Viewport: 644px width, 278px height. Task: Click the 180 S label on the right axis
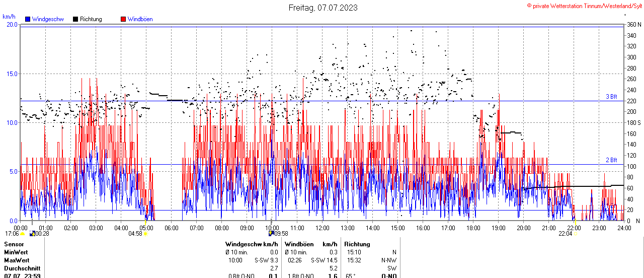point(634,123)
